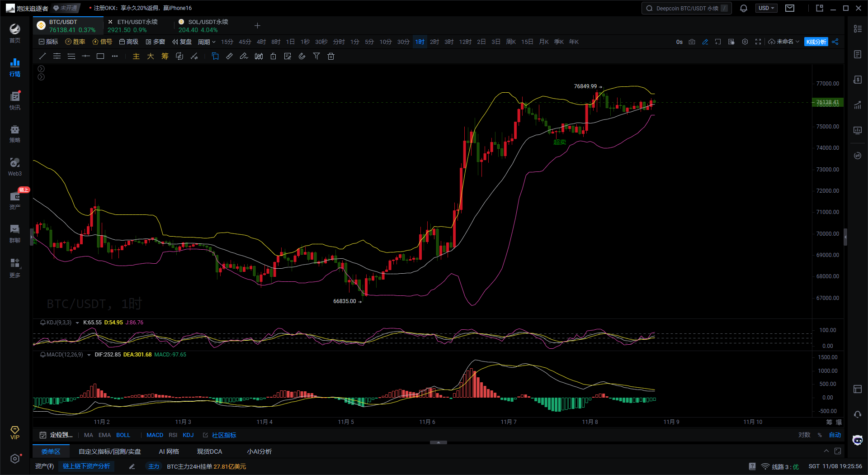Open the USD currency dropdown

click(x=767, y=8)
